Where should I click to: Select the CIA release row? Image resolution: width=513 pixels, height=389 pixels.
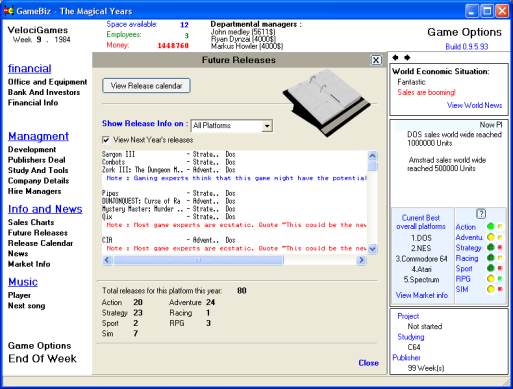pyautogui.click(x=168, y=240)
